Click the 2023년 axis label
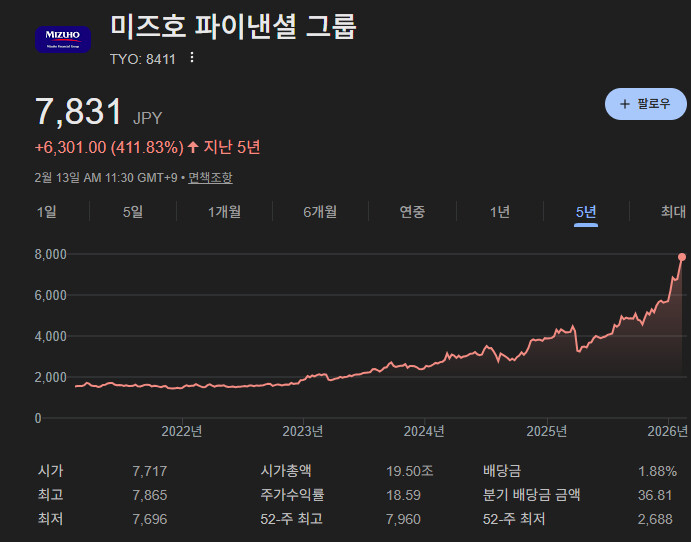 click(x=303, y=431)
